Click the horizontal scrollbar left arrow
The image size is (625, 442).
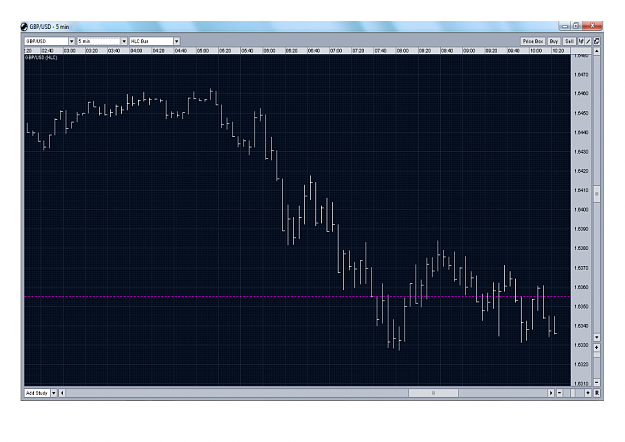point(62,393)
